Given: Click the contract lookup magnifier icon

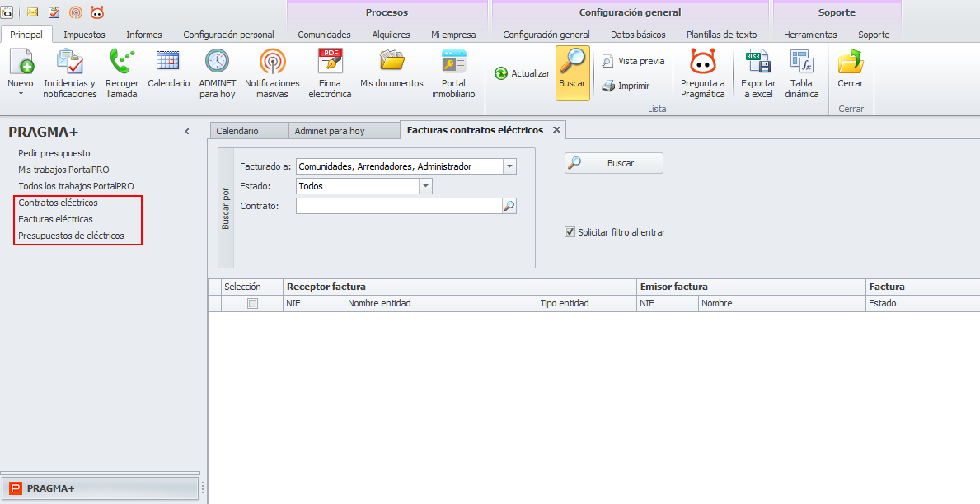Looking at the screenshot, I should (509, 206).
